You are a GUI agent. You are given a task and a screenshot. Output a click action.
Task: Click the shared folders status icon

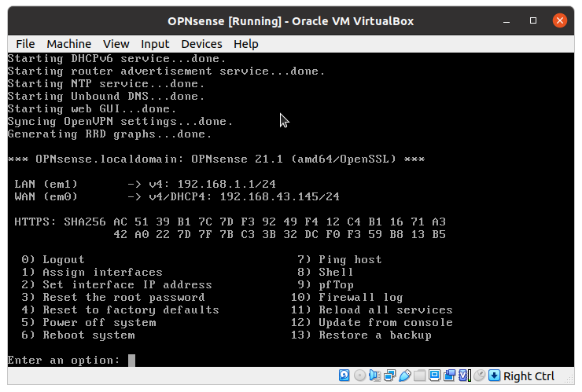click(419, 376)
